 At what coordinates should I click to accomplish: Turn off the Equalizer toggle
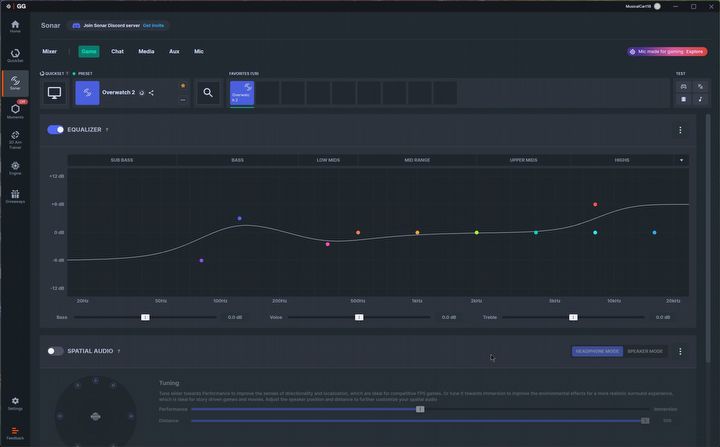[55, 129]
